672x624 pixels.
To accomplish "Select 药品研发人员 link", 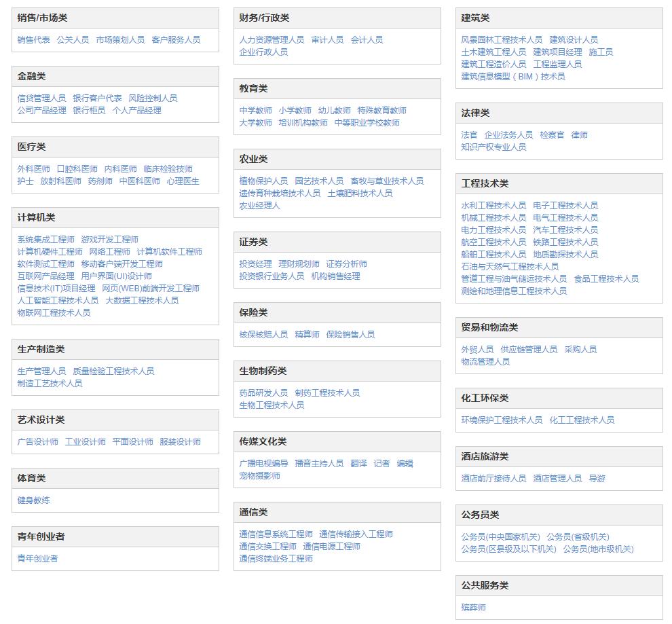I will coord(263,393).
